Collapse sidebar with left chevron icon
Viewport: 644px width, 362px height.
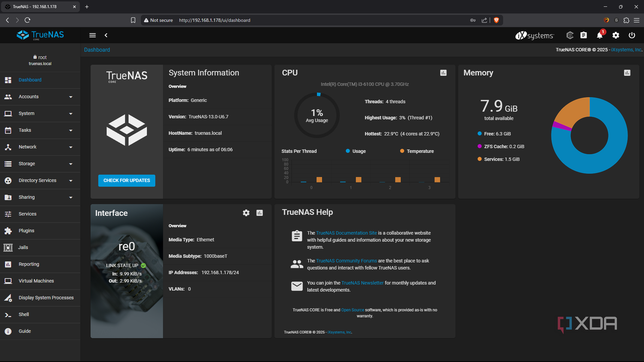[x=106, y=35]
